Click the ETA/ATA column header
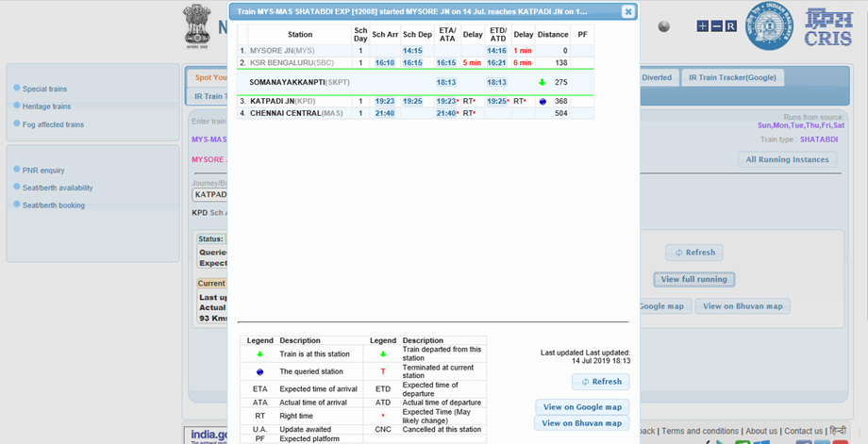 446,35
